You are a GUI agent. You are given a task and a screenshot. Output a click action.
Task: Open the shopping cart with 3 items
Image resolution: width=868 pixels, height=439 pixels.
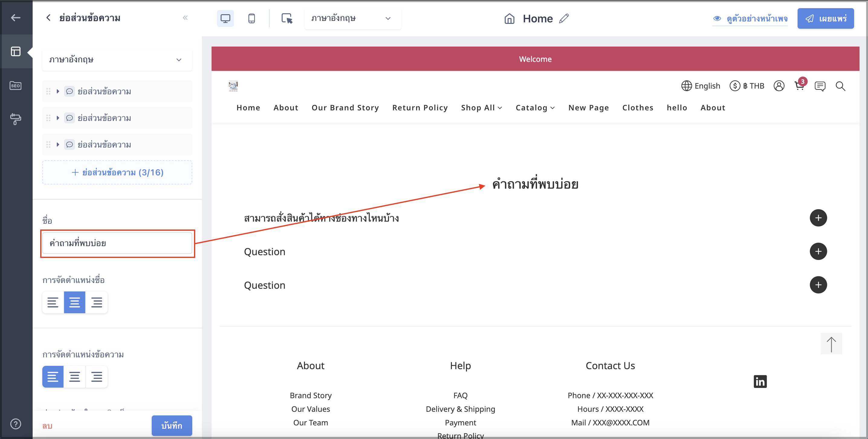tap(800, 85)
